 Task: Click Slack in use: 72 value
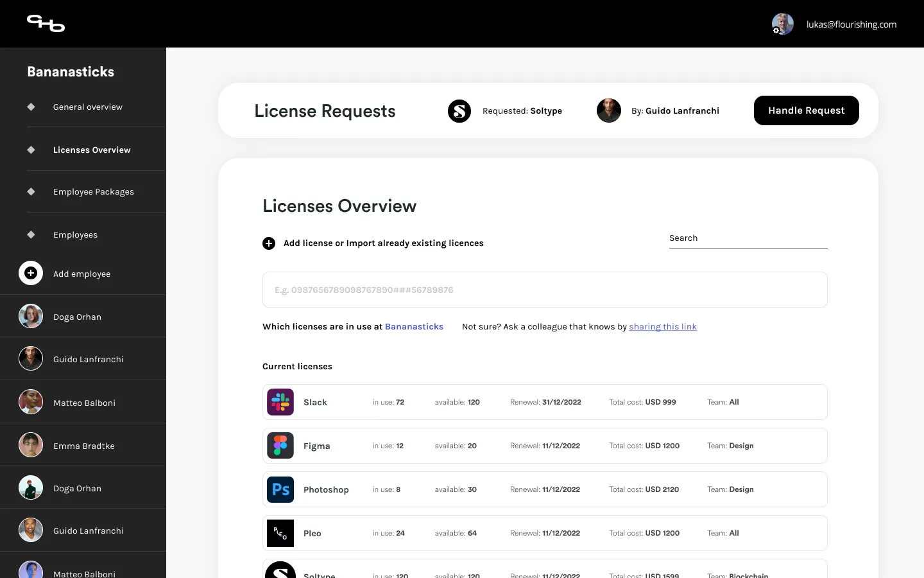(x=388, y=402)
